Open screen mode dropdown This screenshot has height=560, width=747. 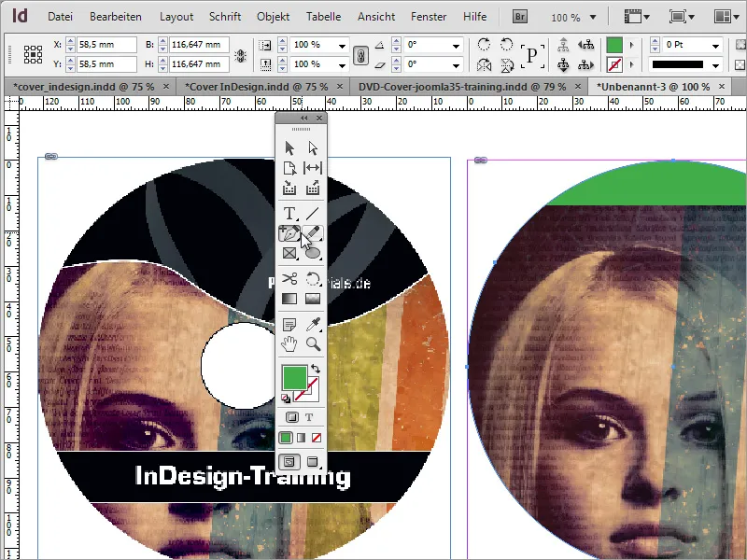click(x=682, y=17)
